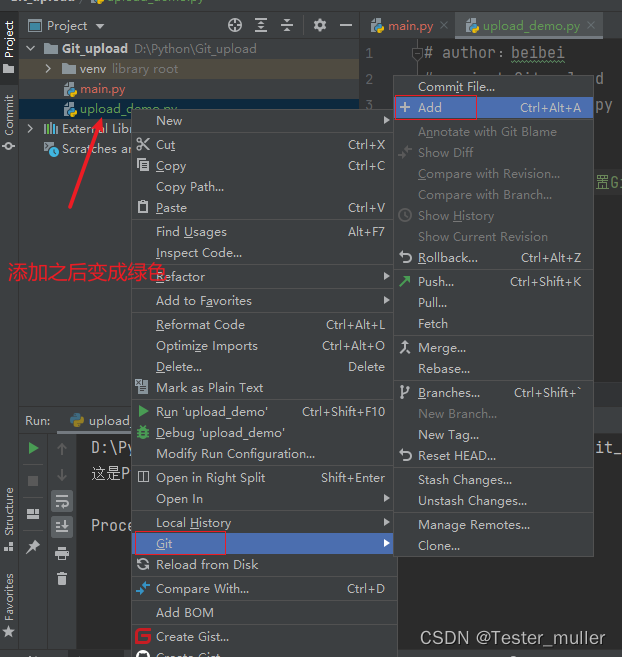
Task: Choose New Tag... in Git submenu
Action: (x=493, y=435)
